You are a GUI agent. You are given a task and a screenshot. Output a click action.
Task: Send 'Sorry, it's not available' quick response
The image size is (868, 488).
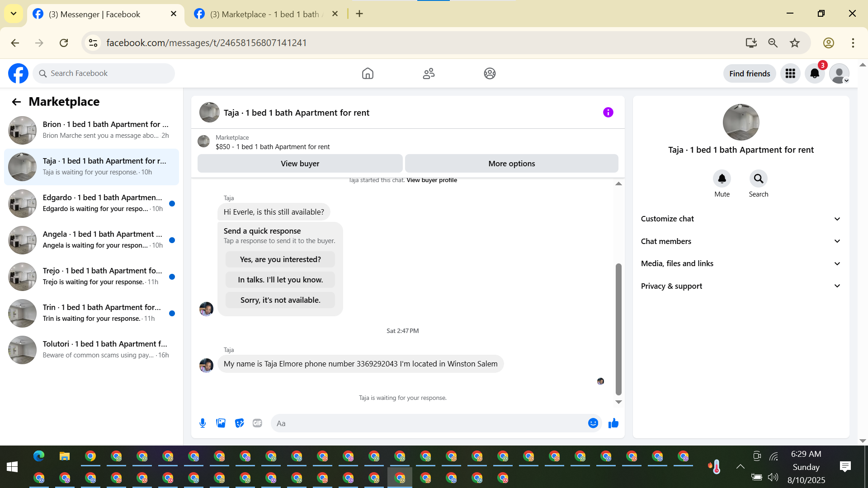[280, 300]
